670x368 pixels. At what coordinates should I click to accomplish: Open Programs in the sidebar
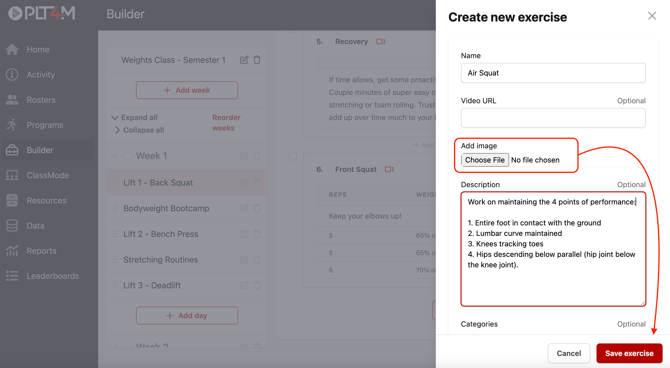tap(45, 125)
